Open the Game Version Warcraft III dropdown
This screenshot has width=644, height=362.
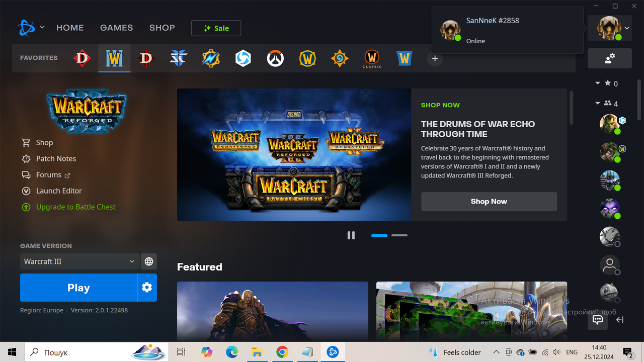coord(79,261)
